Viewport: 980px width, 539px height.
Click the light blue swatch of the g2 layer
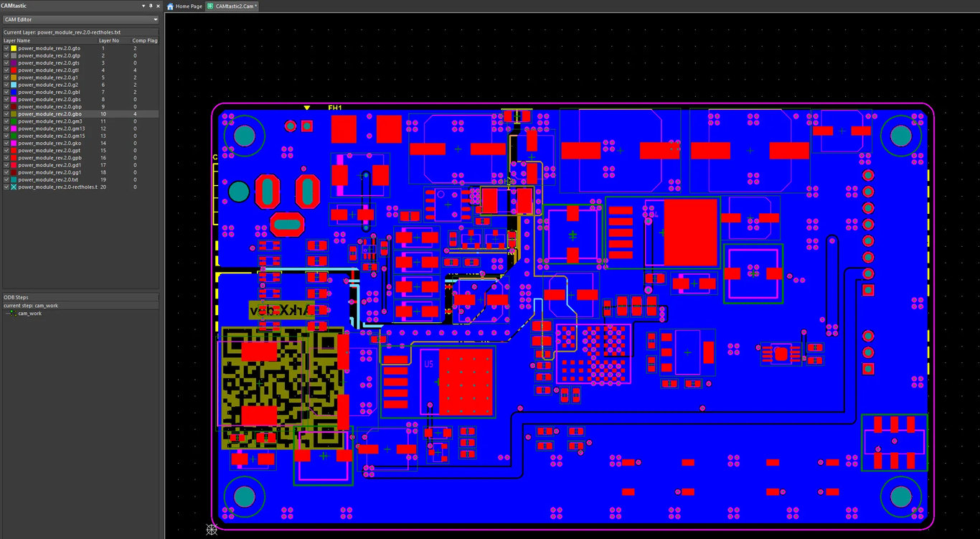tap(14, 85)
